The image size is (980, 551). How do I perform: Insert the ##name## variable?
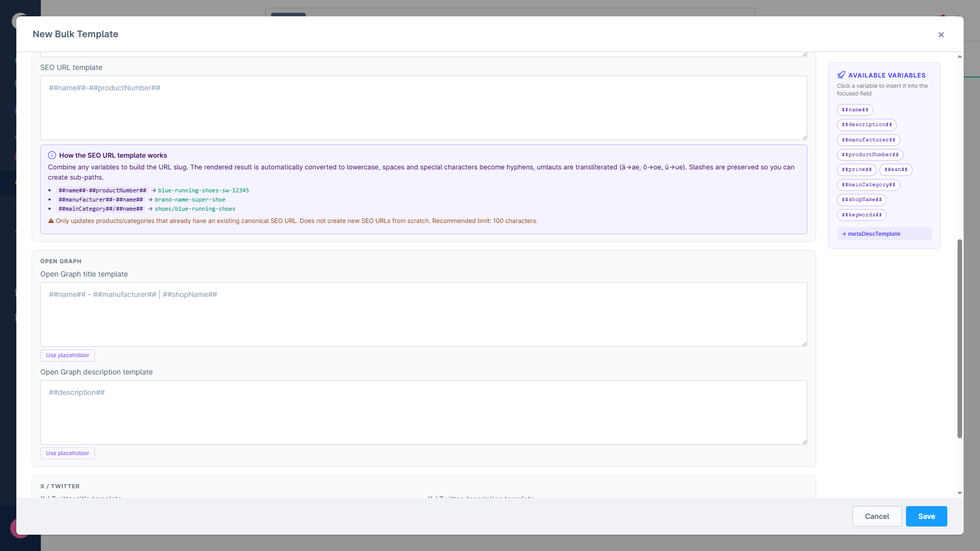coord(855,110)
